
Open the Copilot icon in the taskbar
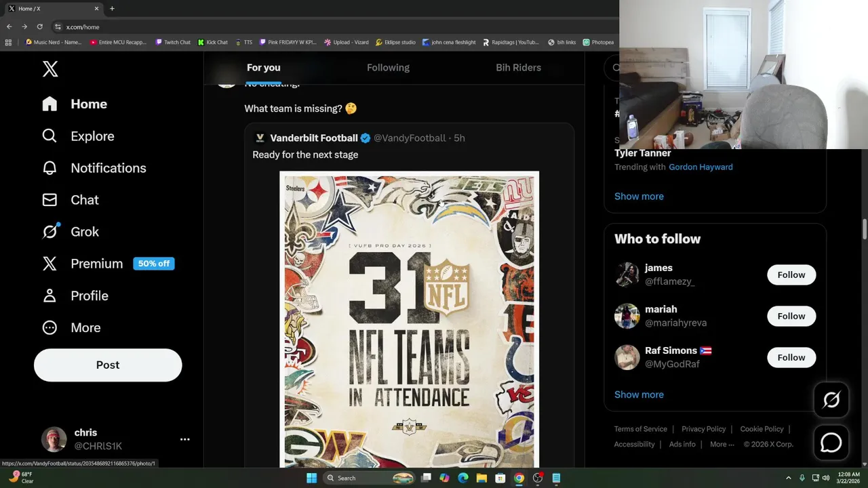(x=444, y=478)
